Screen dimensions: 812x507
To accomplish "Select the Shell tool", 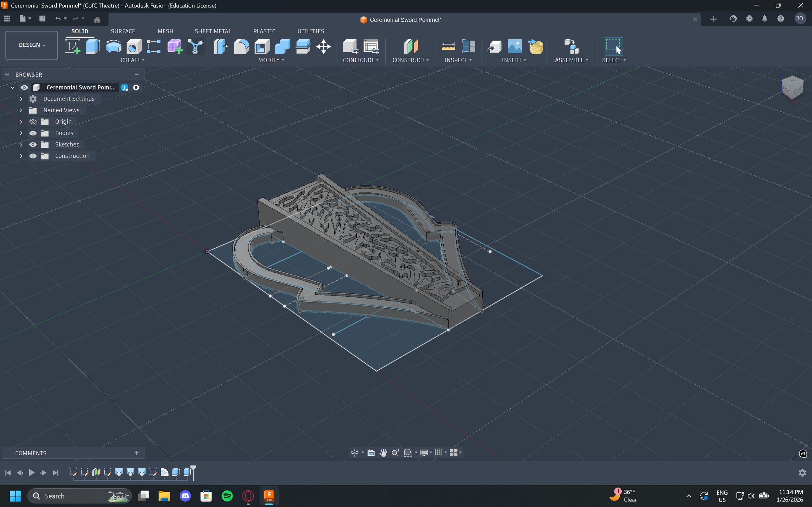I will pyautogui.click(x=262, y=46).
